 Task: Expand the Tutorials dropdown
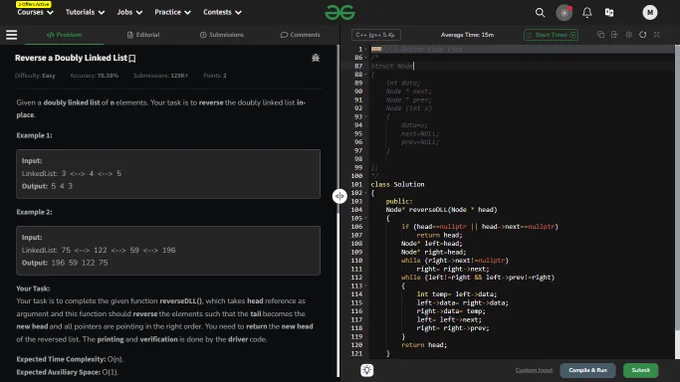click(x=85, y=13)
